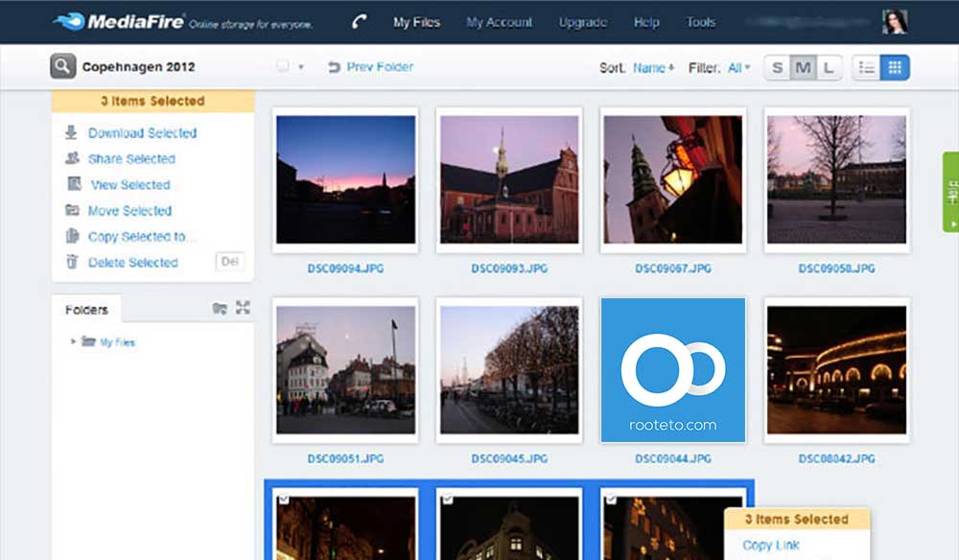Open the Sort Name dropdown
The image size is (959, 560).
pos(653,67)
